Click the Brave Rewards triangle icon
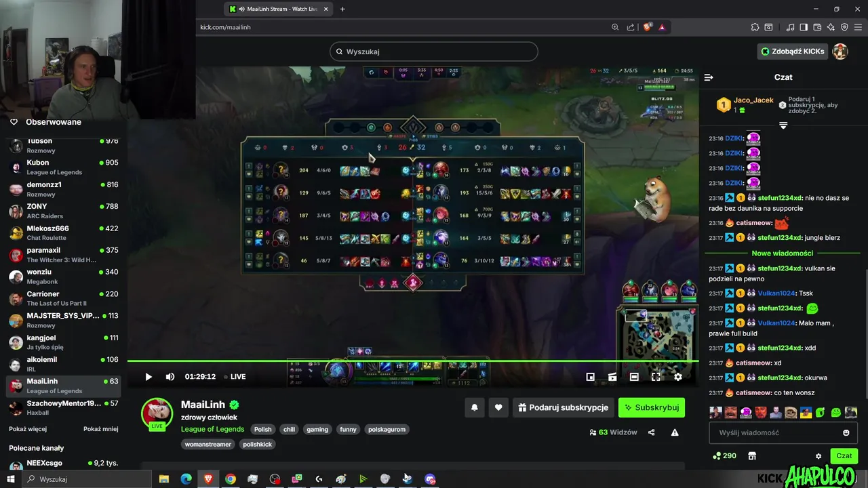868x488 pixels. pos(662,27)
